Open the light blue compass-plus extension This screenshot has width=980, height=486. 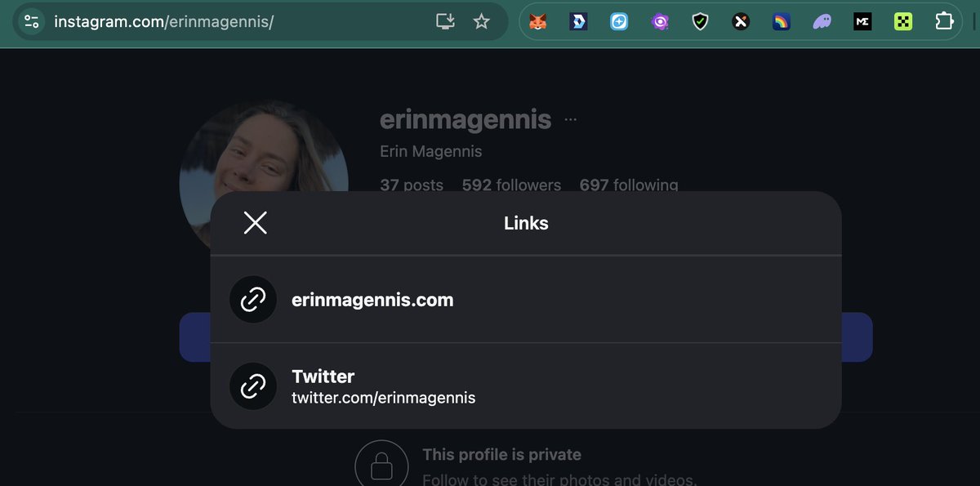tap(619, 22)
